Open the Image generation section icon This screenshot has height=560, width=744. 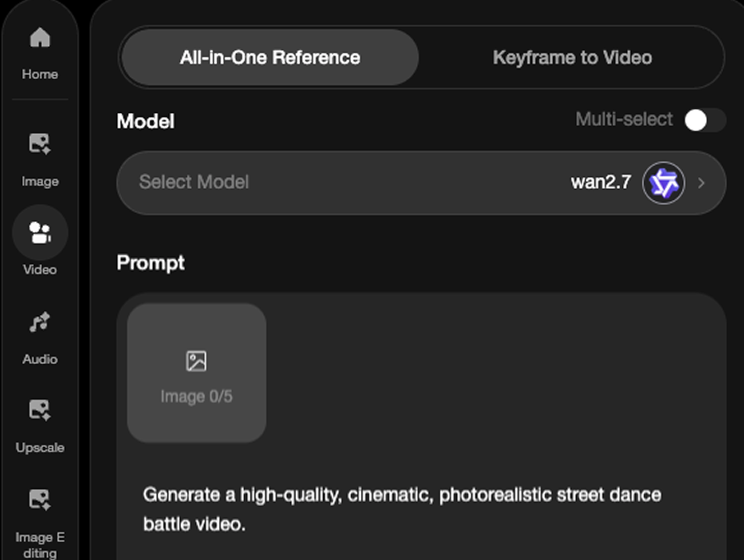point(40,144)
